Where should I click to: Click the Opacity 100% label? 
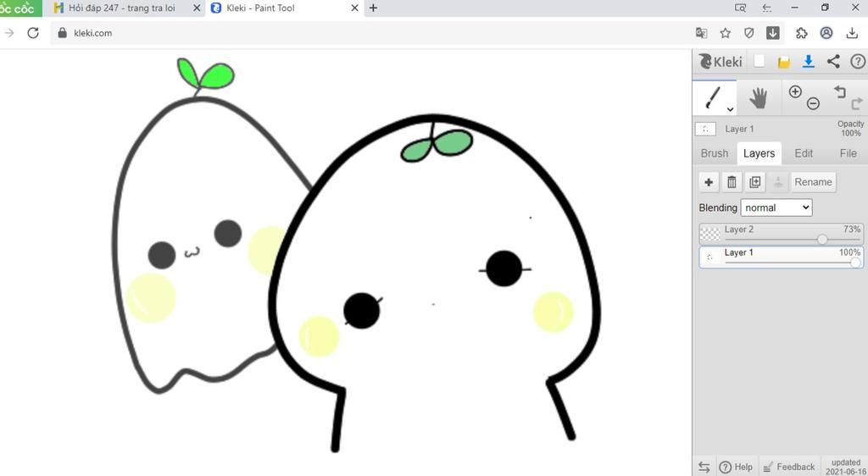[851, 128]
